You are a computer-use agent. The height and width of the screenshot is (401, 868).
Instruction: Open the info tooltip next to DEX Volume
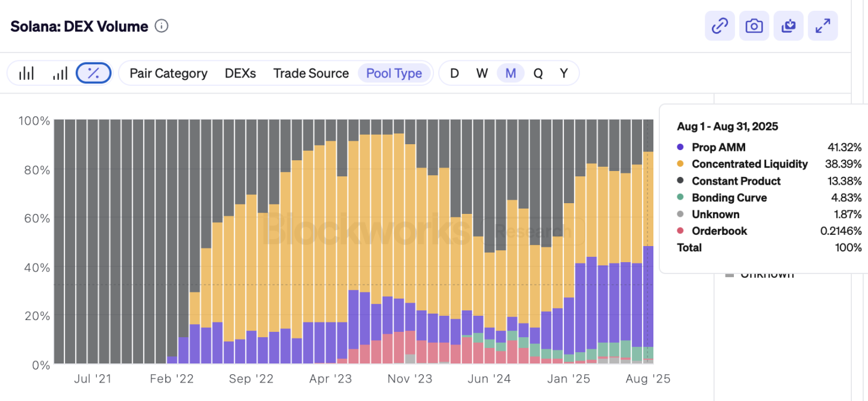(x=162, y=26)
